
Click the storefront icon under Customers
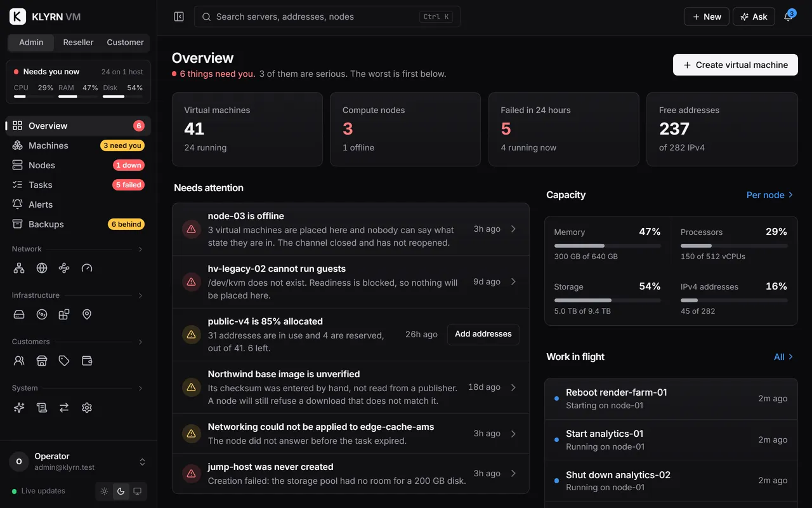[42, 361]
